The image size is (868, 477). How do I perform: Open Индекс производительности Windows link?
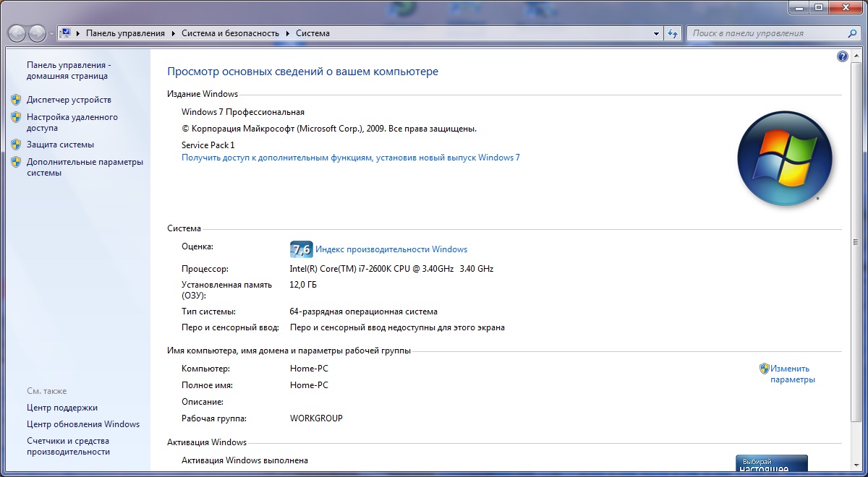click(391, 249)
